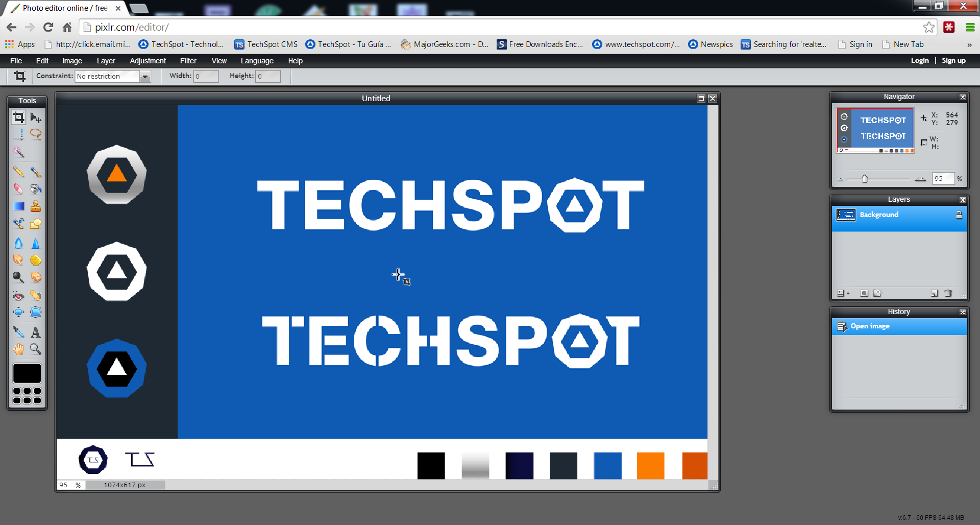Open the Adjustment menu

148,61
